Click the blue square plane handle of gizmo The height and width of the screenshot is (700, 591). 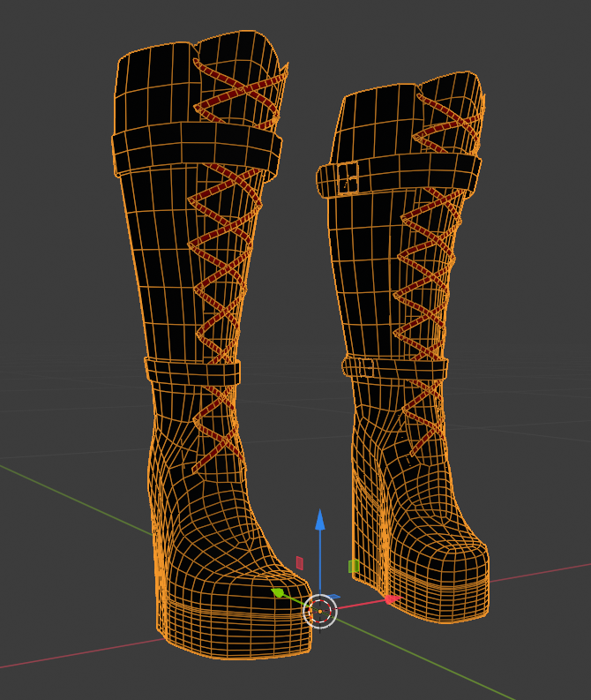click(333, 597)
